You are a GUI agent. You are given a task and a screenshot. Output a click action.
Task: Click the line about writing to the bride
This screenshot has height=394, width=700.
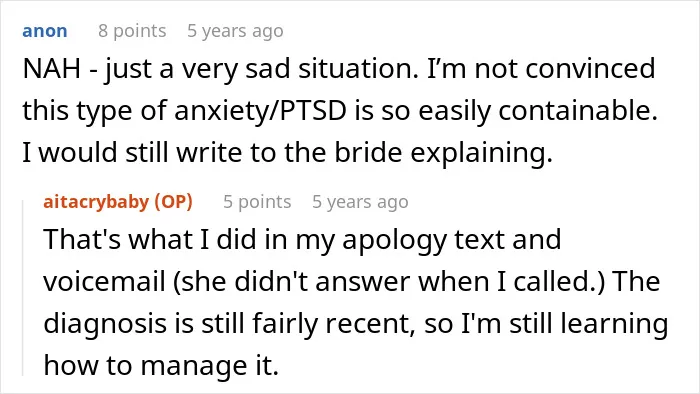[288, 153]
